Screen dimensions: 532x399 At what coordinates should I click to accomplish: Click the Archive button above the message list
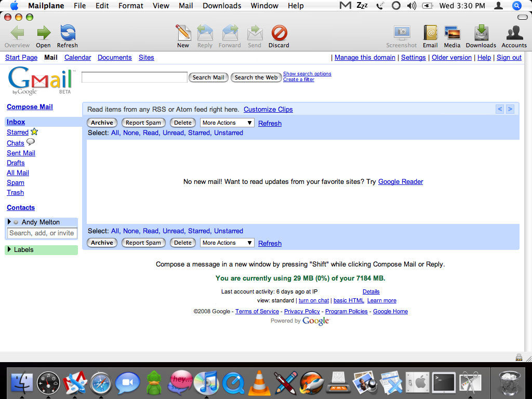[102, 123]
